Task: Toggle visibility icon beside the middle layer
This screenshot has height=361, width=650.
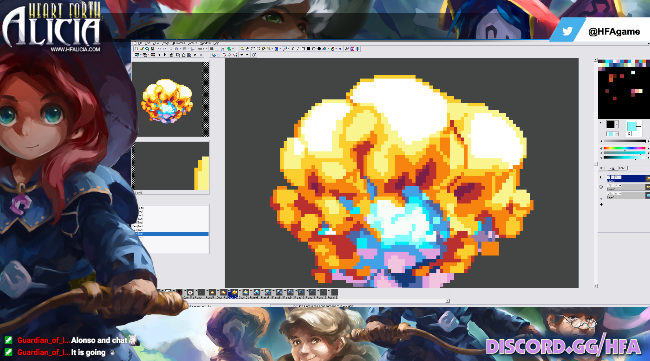Action: (x=601, y=187)
